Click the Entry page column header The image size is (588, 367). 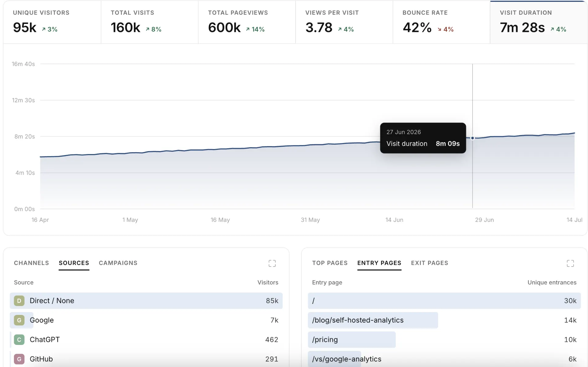click(327, 282)
